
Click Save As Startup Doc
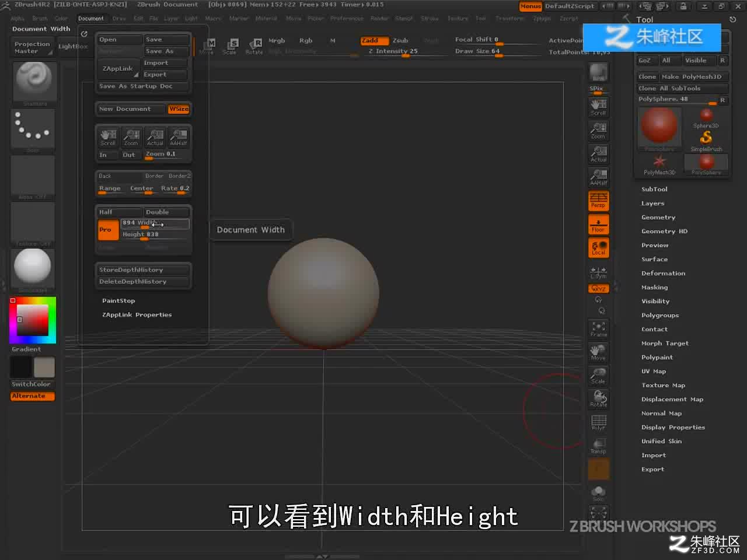(143, 86)
